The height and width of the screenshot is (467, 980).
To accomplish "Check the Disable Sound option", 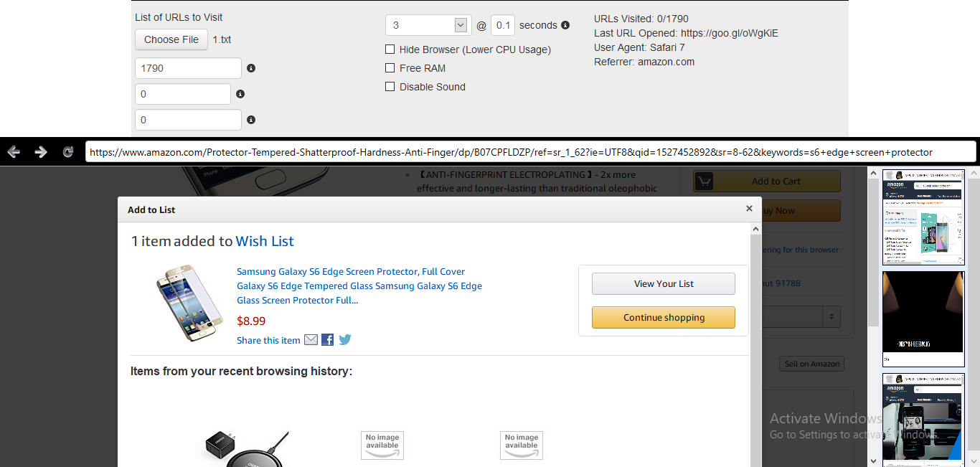I will (x=390, y=87).
